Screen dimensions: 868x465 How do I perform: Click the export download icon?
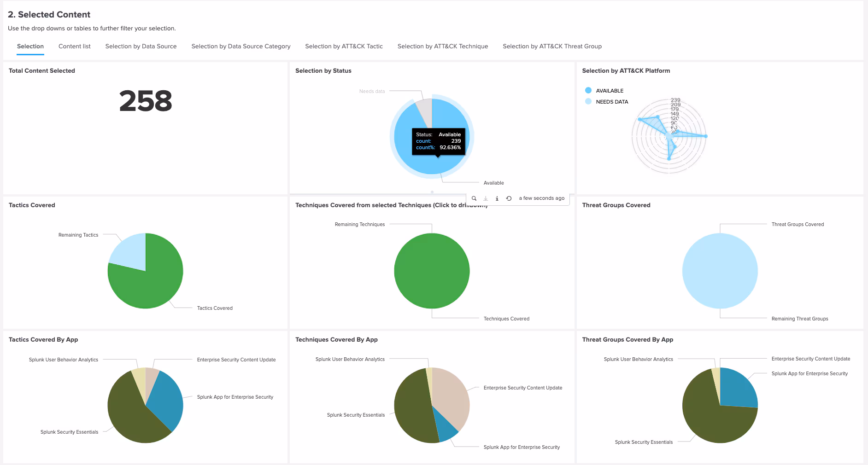tap(486, 198)
